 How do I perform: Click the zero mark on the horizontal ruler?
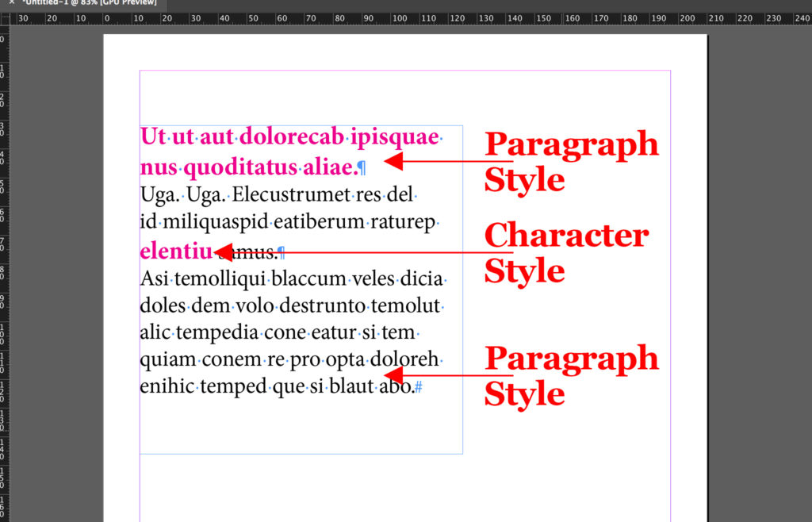click(x=107, y=18)
